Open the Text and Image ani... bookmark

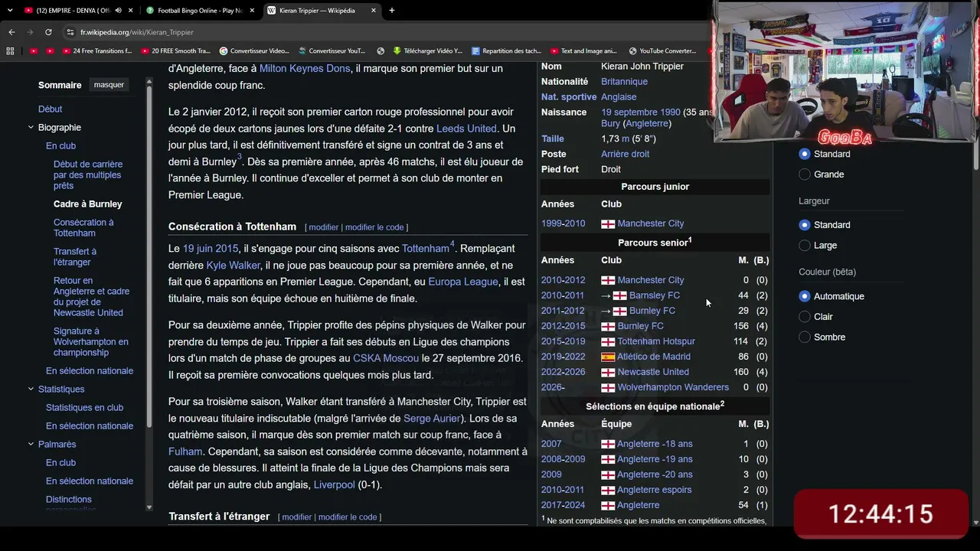[583, 51]
